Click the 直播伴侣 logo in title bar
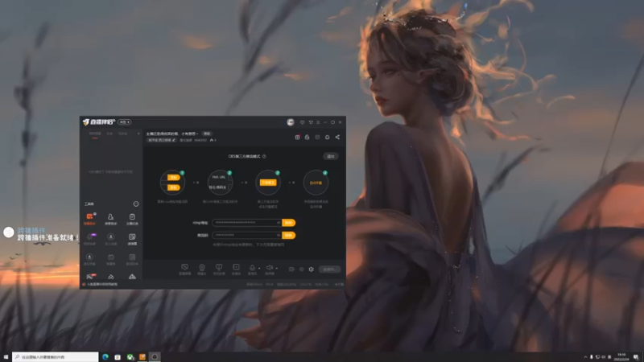The image size is (644, 362). click(98, 122)
